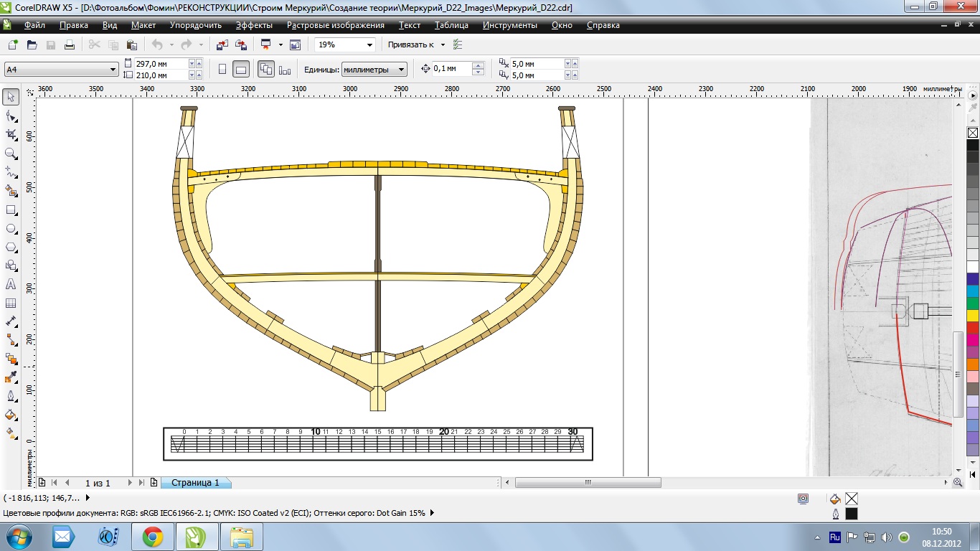Screen dimensions: 980x551
Task: Select the Polygon tool
Action: pos(11,247)
